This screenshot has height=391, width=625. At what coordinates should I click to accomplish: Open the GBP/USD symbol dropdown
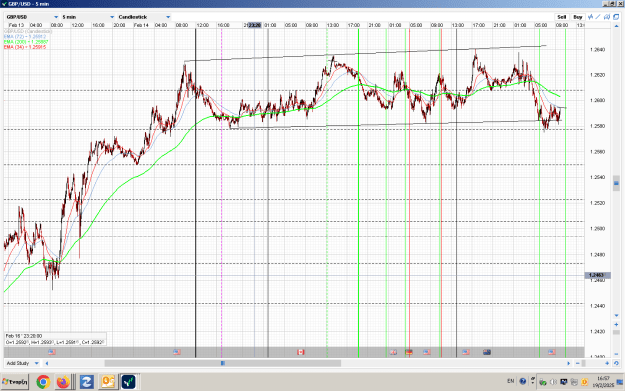pyautogui.click(x=32, y=17)
